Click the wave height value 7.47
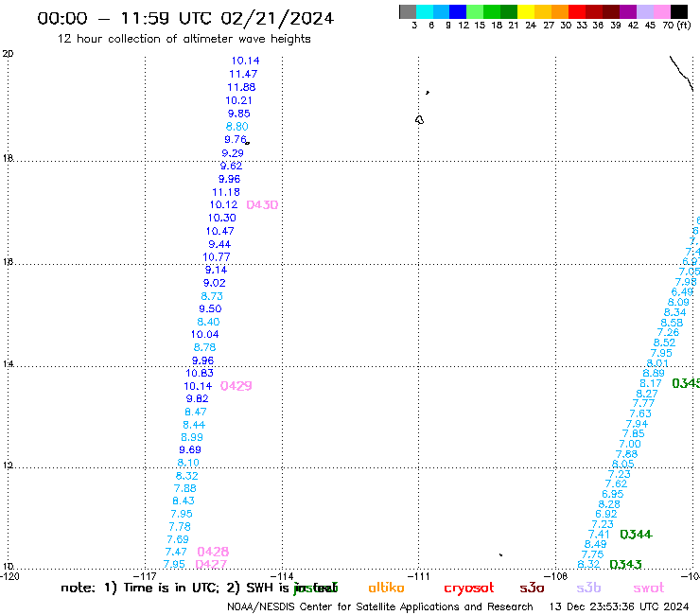 click(x=176, y=552)
